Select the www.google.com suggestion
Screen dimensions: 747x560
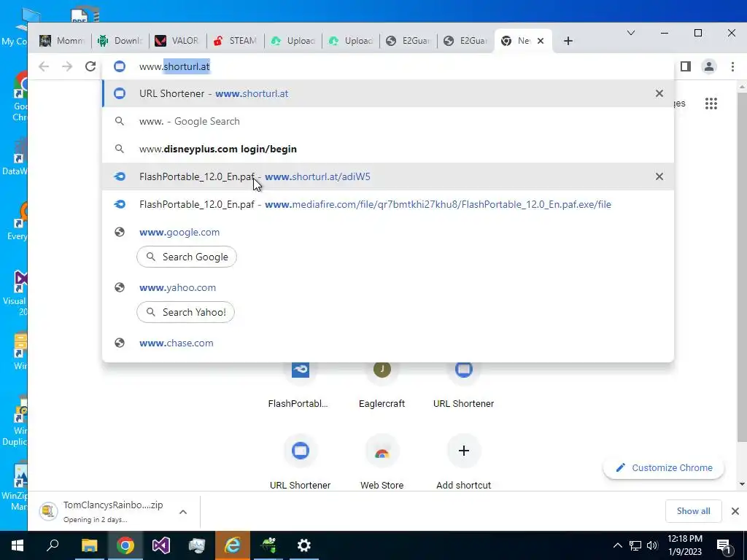tap(388, 232)
